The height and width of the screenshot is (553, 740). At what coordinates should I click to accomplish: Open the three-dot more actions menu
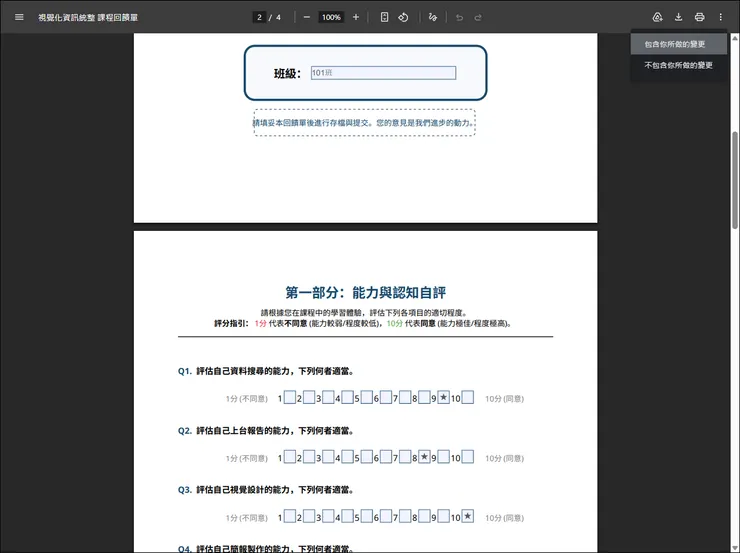721,17
